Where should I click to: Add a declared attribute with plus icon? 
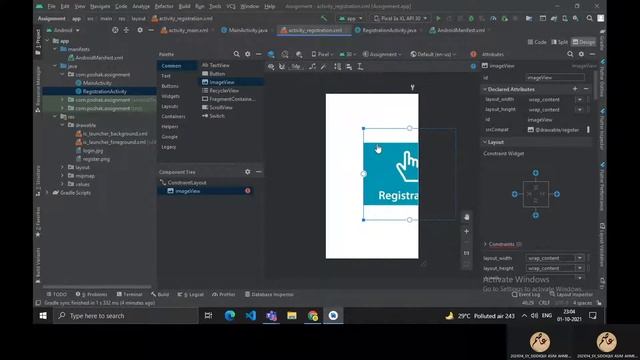575,89
